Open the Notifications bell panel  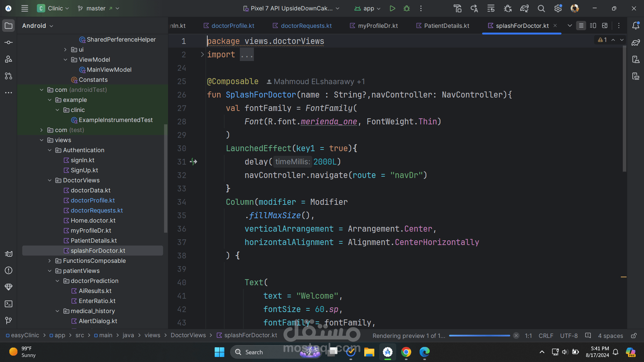pyautogui.click(x=636, y=25)
